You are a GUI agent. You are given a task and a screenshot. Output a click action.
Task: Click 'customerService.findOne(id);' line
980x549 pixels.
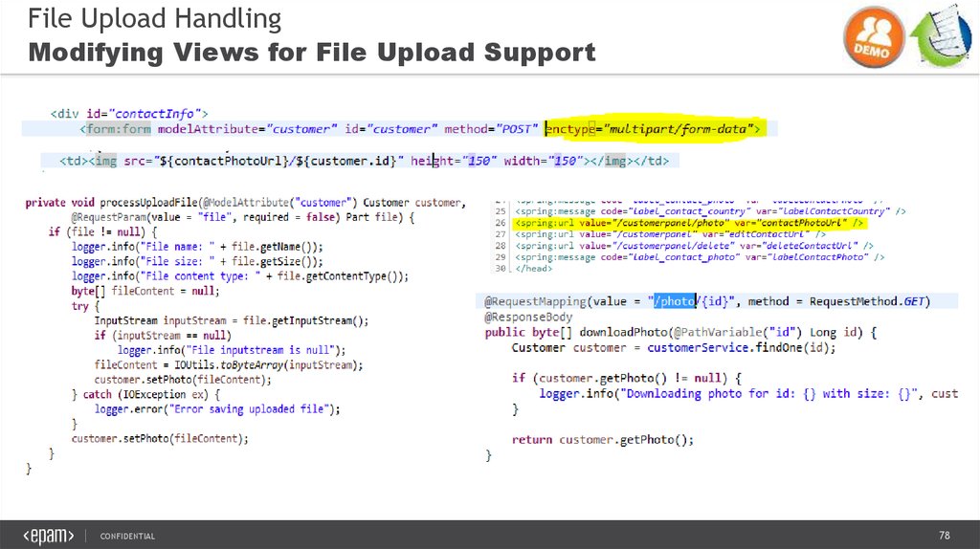click(674, 347)
